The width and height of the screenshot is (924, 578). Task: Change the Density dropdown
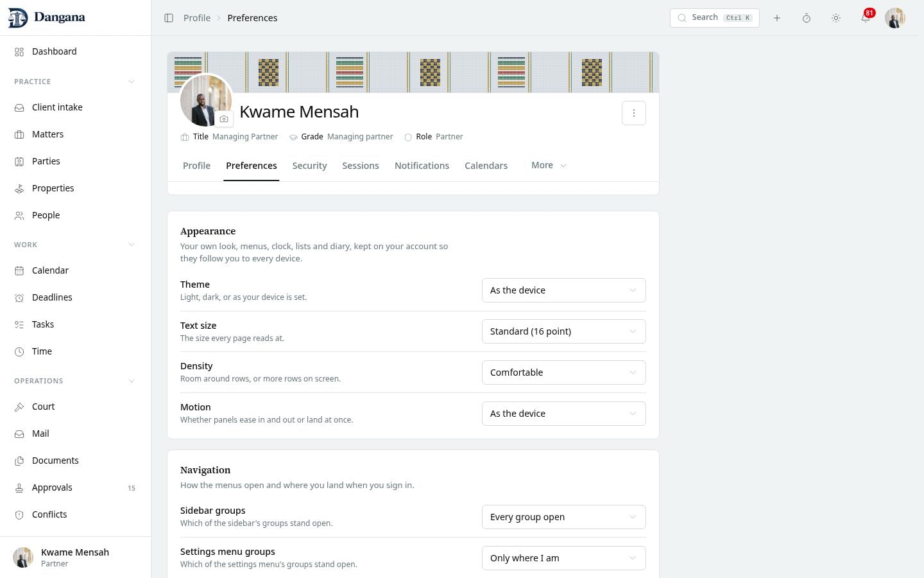[563, 372]
